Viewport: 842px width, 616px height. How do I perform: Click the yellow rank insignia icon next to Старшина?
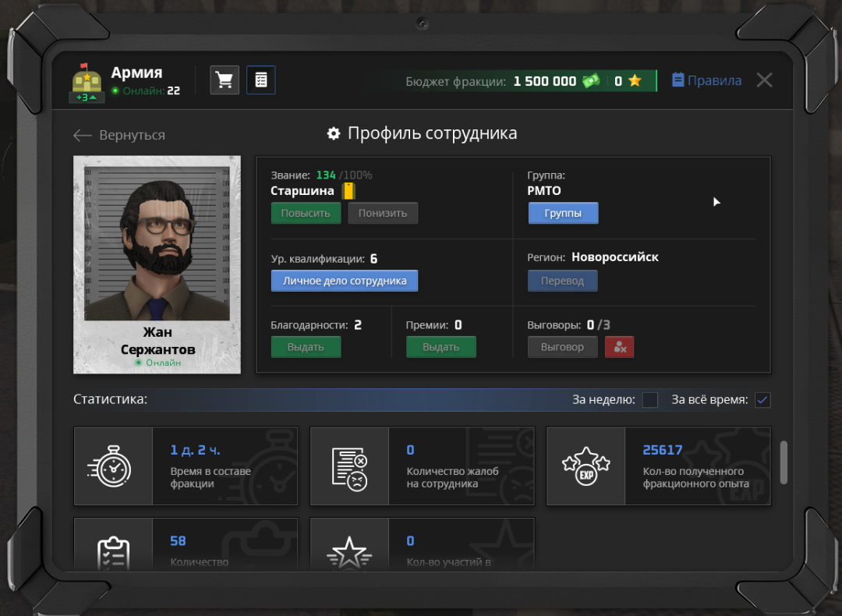348,191
